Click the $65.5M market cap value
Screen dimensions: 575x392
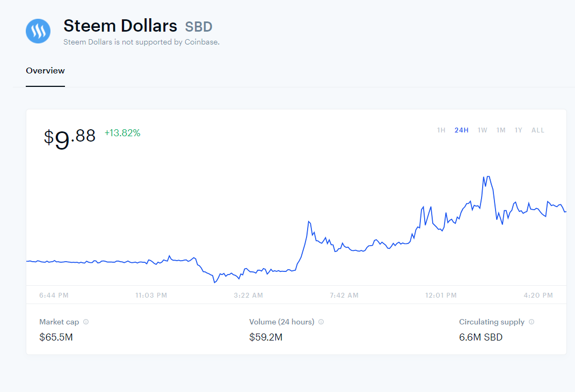[56, 337]
